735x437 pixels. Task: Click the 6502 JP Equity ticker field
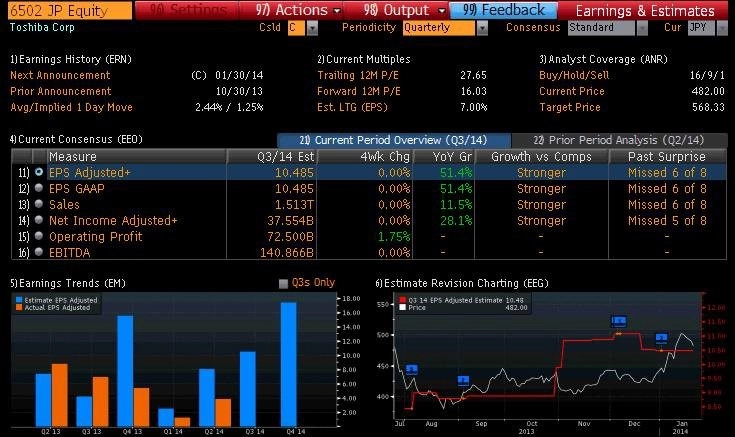[70, 10]
